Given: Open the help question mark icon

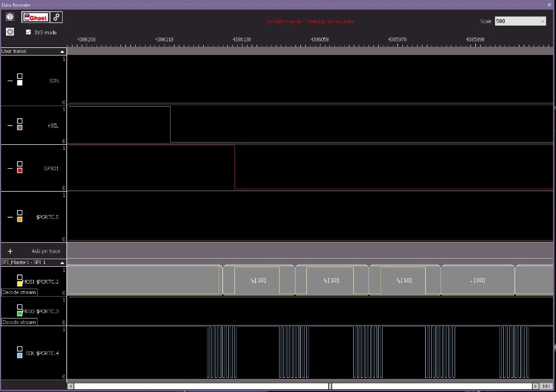Looking at the screenshot, I should click(10, 17).
